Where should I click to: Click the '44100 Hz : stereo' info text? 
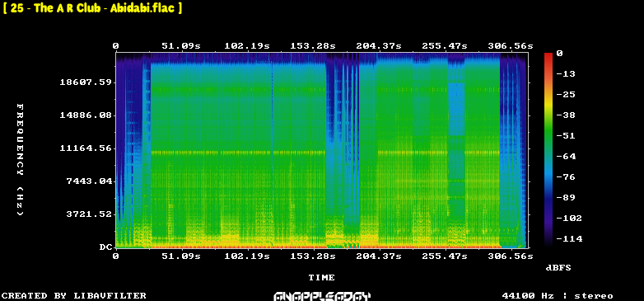coord(558,296)
